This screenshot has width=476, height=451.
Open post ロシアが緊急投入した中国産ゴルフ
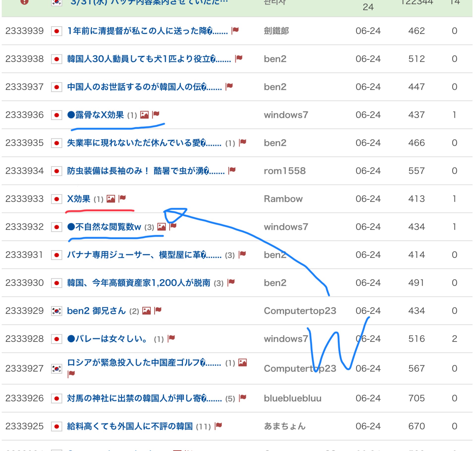(144, 363)
